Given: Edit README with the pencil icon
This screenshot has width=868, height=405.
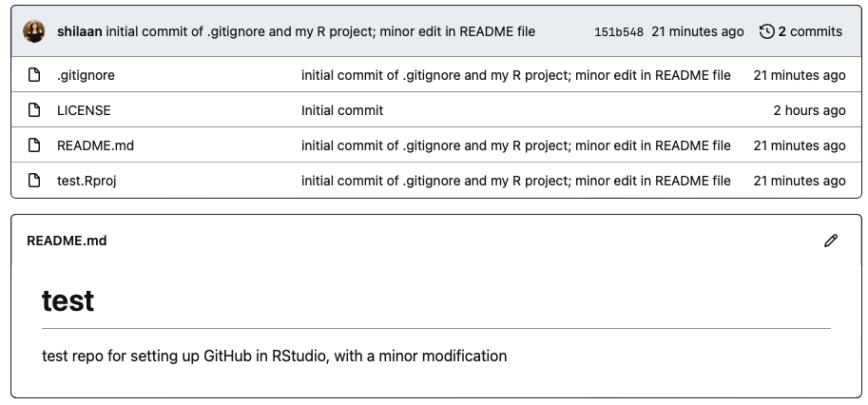Looking at the screenshot, I should click(x=831, y=241).
